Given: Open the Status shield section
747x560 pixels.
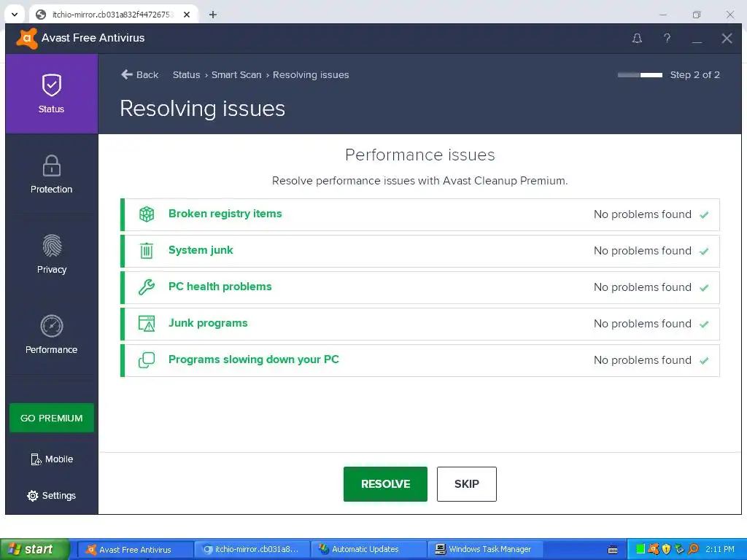Looking at the screenshot, I should click(x=52, y=93).
